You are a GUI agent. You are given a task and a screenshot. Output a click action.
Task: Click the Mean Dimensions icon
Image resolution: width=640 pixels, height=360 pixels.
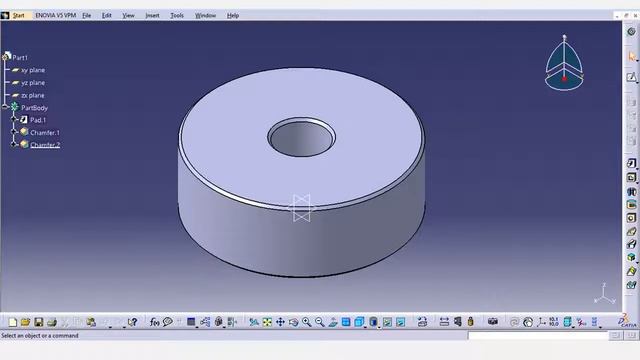pos(554,322)
